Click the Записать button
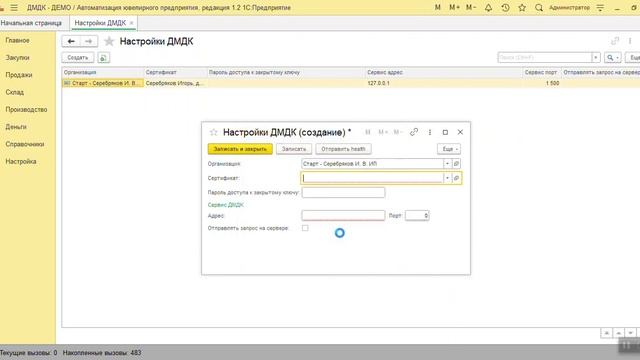Image resolution: width=640 pixels, height=360 pixels. point(294,149)
